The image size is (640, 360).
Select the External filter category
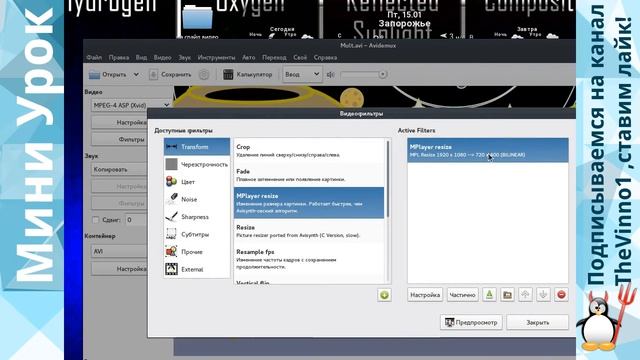pyautogui.click(x=197, y=269)
